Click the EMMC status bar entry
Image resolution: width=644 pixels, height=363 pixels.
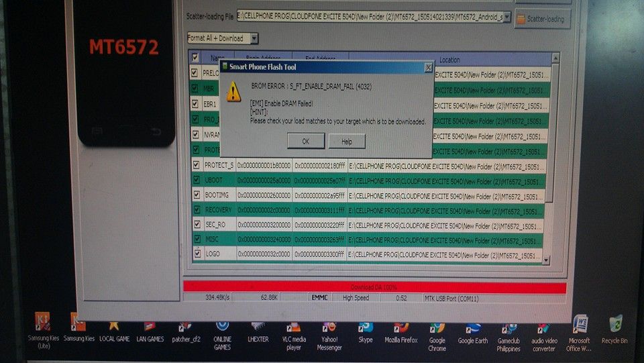coord(319,297)
